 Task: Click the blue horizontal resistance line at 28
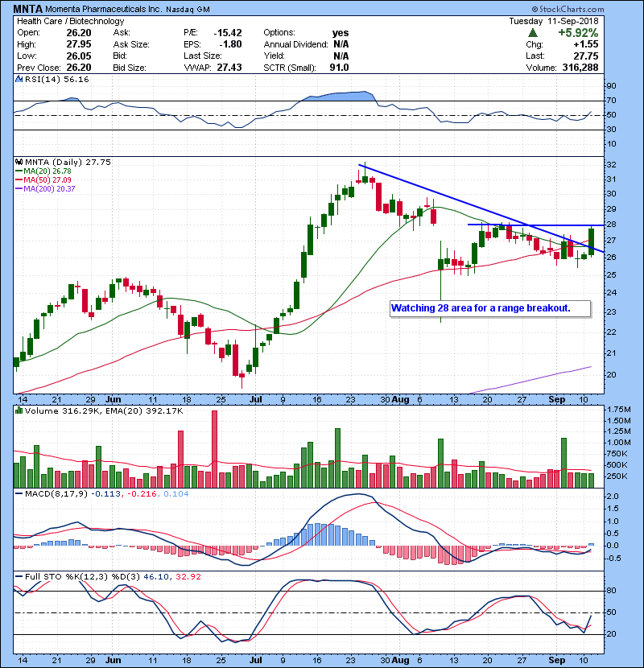point(536,225)
